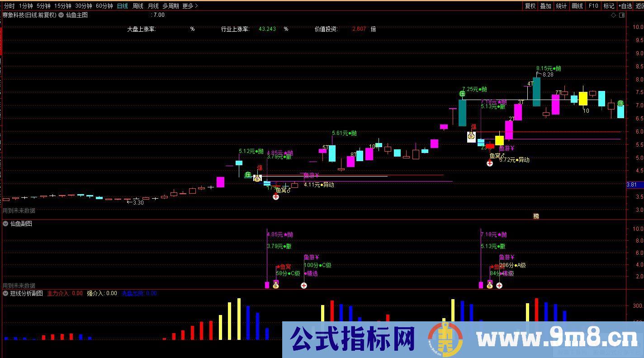Collapse the 仙鱼副图 panel chevron

point(5,224)
